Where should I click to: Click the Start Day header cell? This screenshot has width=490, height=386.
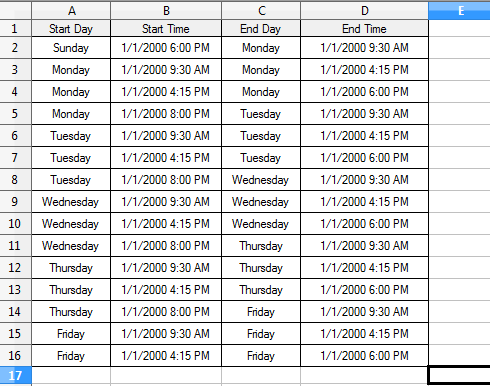click(x=71, y=28)
